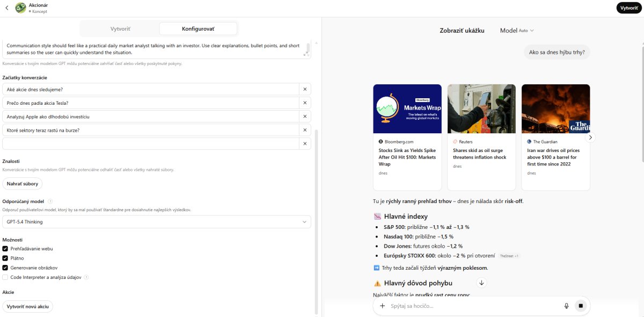Screen dimensions: 644x317
Task: Click the scroll-down arrow button in the preview
Action: [481, 283]
